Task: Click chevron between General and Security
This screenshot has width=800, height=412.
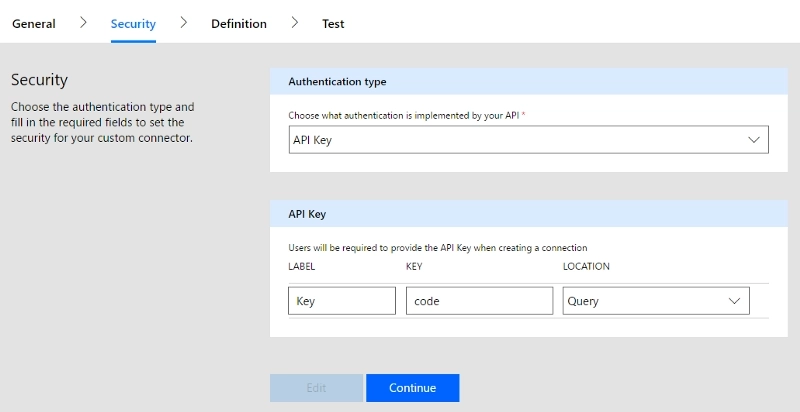Action: tap(83, 22)
